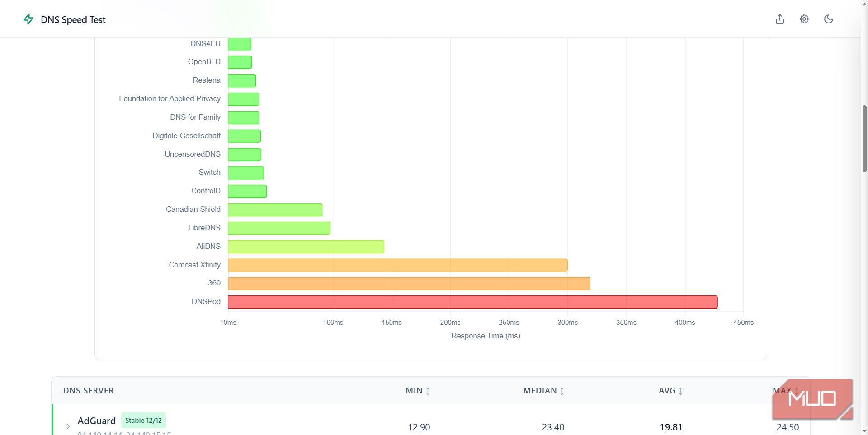Click the 300ms axis tick label
Image resolution: width=868 pixels, height=435 pixels.
pyautogui.click(x=567, y=323)
